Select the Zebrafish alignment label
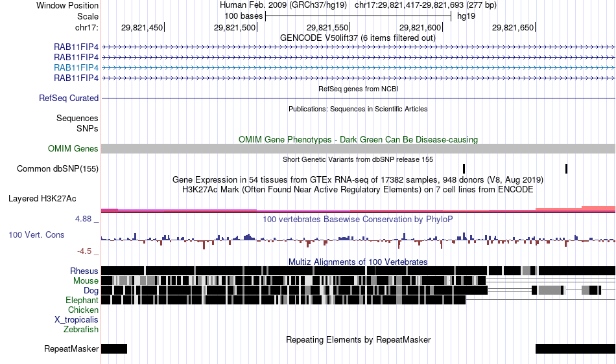Image resolution: width=616 pixels, height=364 pixels. tap(81, 330)
